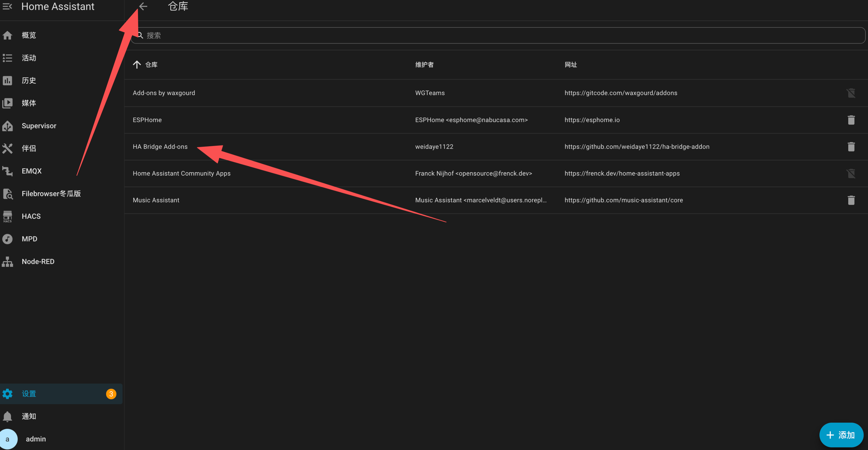Image resolution: width=868 pixels, height=450 pixels.
Task: Click URL https://github.com/music-assistant/core
Action: click(x=624, y=200)
